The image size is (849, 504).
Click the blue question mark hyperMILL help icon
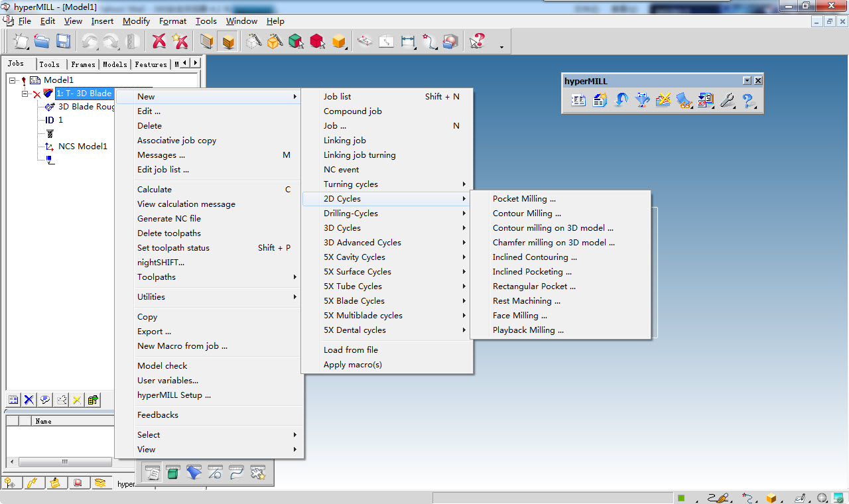coord(748,100)
